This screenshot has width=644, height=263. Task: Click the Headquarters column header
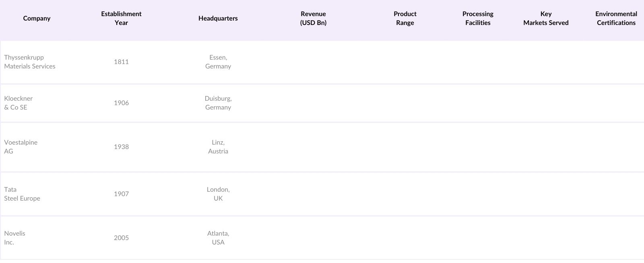(x=218, y=19)
